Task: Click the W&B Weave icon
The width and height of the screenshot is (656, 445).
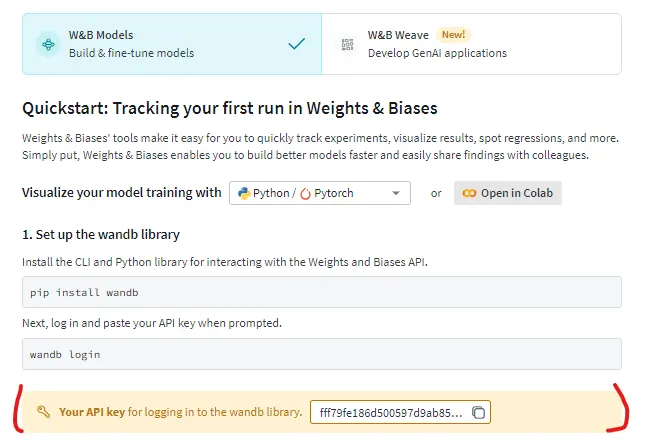Action: pos(348,44)
